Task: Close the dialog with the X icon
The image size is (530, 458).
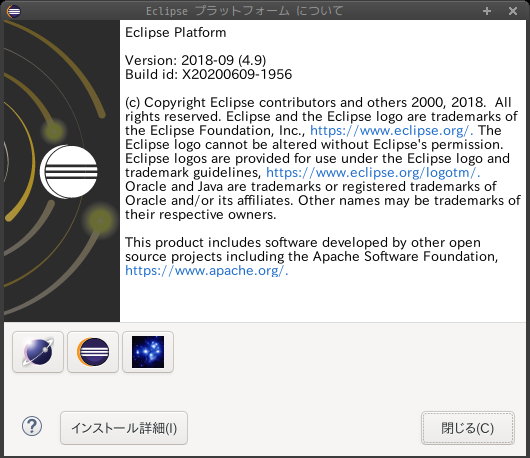Action: point(513,11)
